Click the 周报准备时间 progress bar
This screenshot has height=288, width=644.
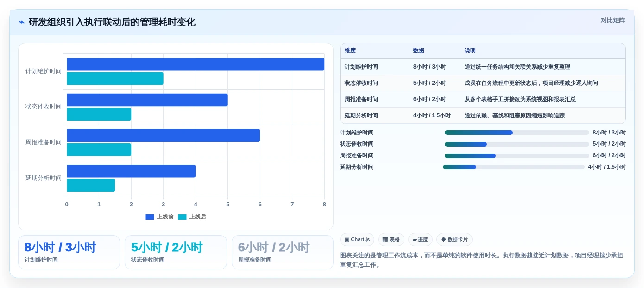tap(517, 156)
